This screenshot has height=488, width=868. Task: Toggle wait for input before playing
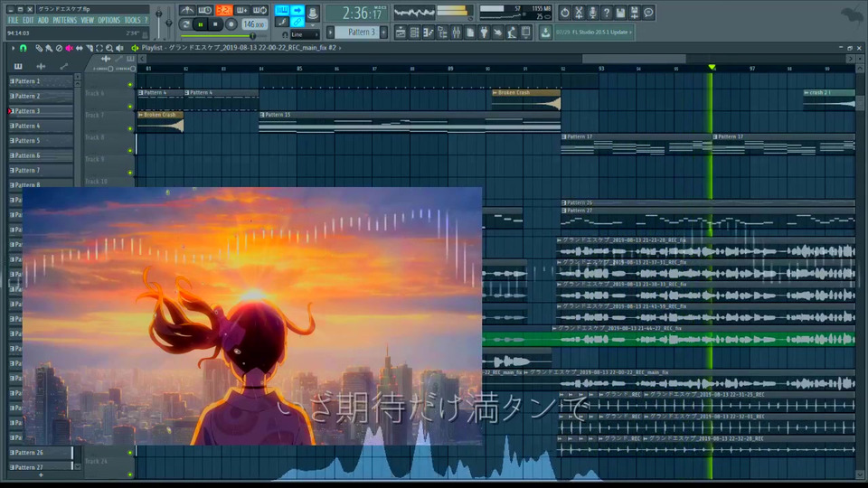coord(205,10)
